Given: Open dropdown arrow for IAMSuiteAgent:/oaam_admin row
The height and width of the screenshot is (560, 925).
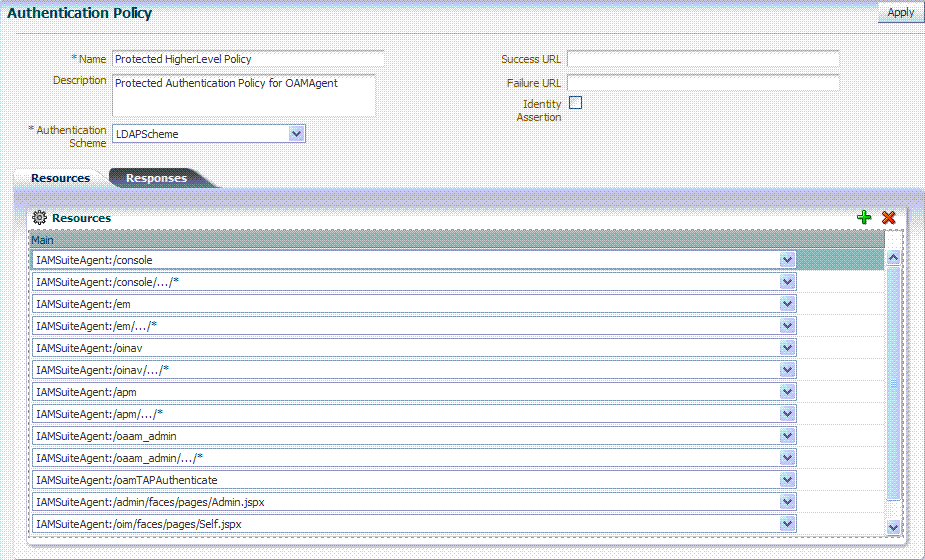Looking at the screenshot, I should tap(787, 436).
